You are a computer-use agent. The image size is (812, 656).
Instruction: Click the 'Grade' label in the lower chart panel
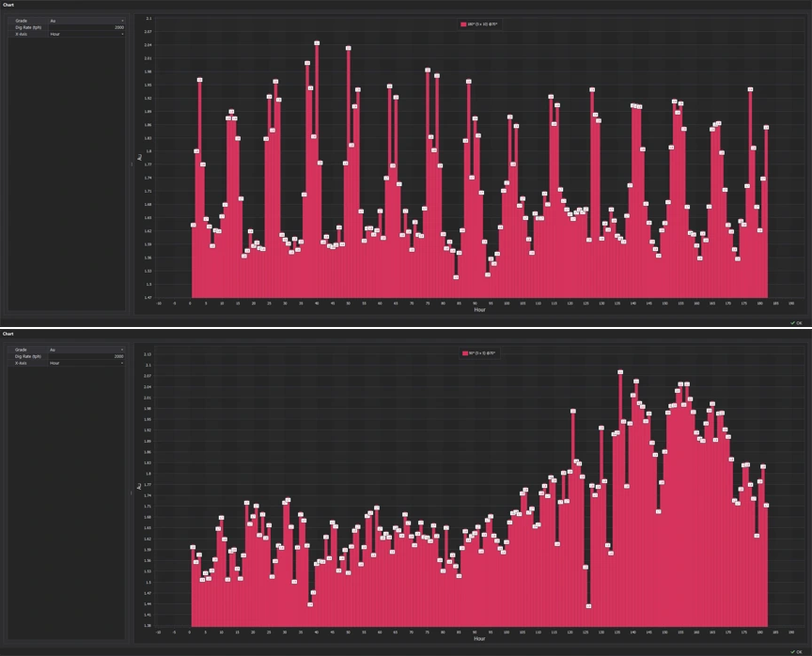[x=21, y=350]
